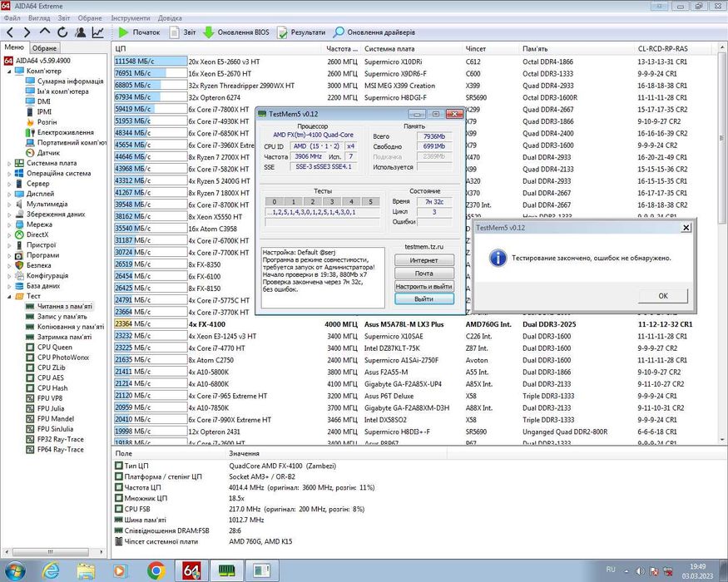The image size is (728, 582).
Task: Click the Пам'ять column header
Action: [x=535, y=49]
